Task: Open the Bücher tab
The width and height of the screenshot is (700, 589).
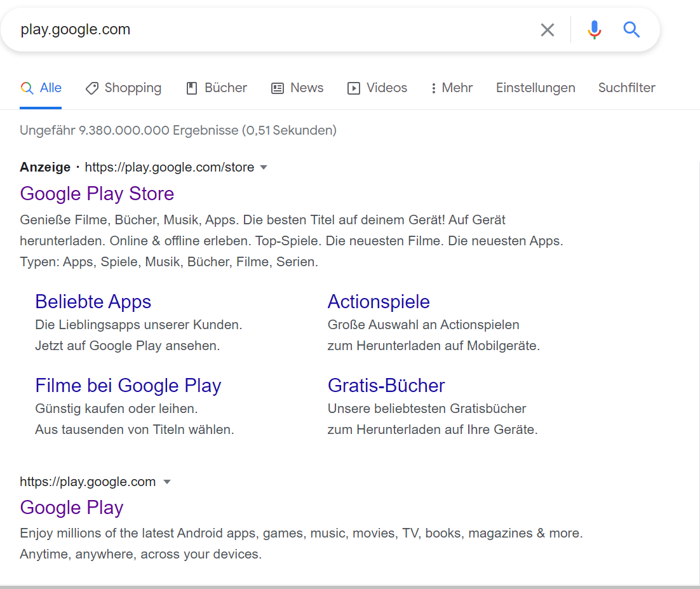Action: pyautogui.click(x=217, y=88)
